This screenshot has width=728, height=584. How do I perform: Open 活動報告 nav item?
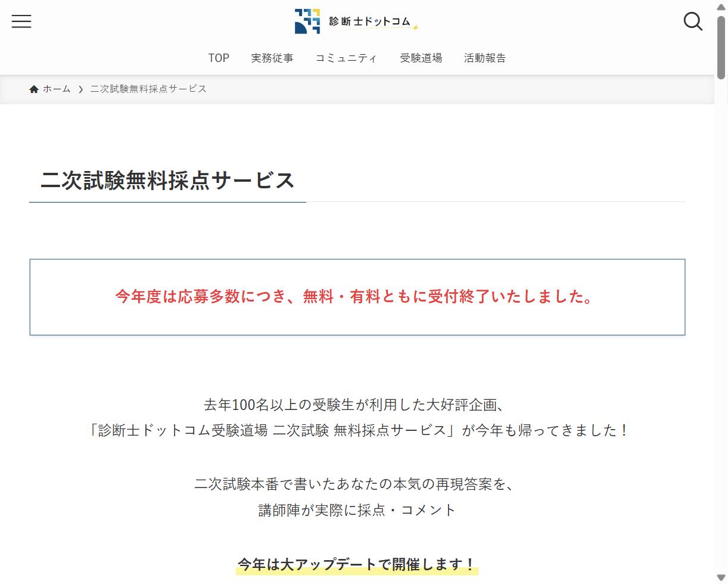point(485,58)
